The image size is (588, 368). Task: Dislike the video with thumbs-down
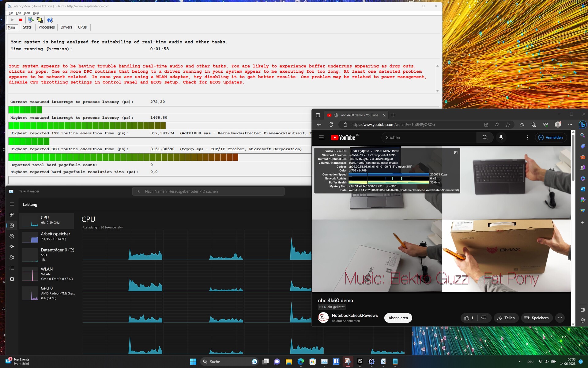tap(484, 318)
